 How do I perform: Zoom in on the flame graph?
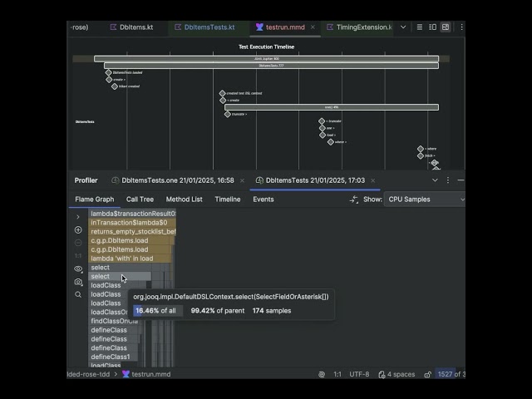pos(78,230)
